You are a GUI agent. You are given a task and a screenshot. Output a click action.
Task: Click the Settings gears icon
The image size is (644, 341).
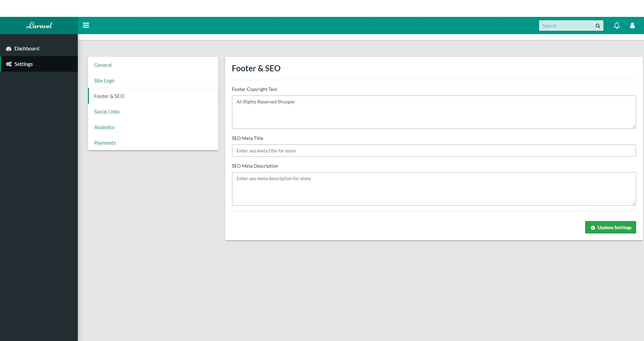point(8,64)
